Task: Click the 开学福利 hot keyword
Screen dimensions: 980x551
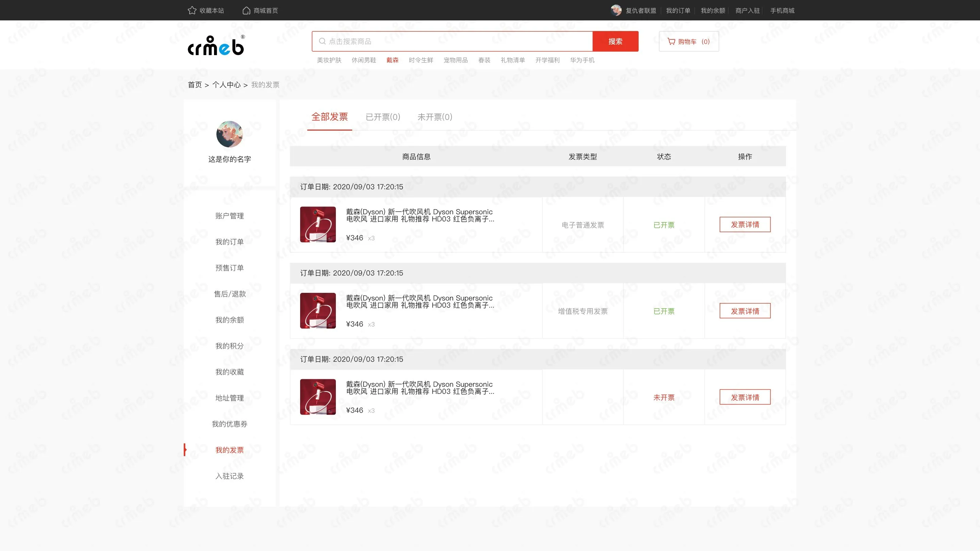Action: click(548, 60)
